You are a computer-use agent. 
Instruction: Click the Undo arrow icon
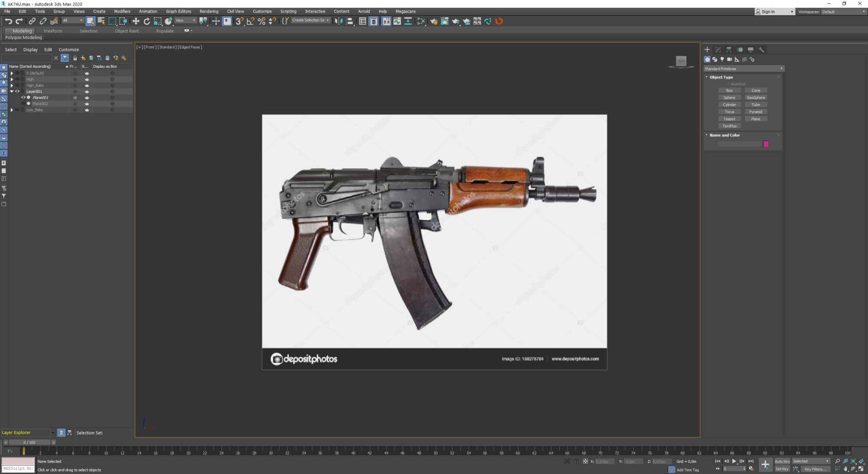click(8, 21)
